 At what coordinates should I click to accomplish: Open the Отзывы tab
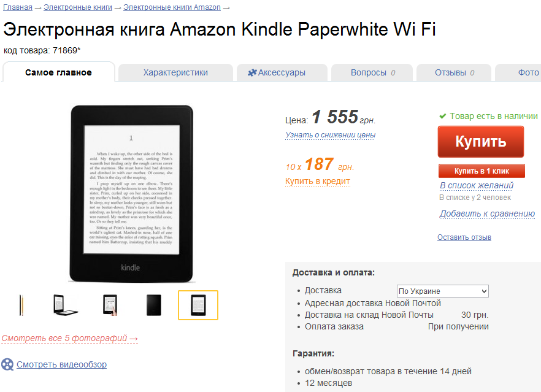coord(454,72)
